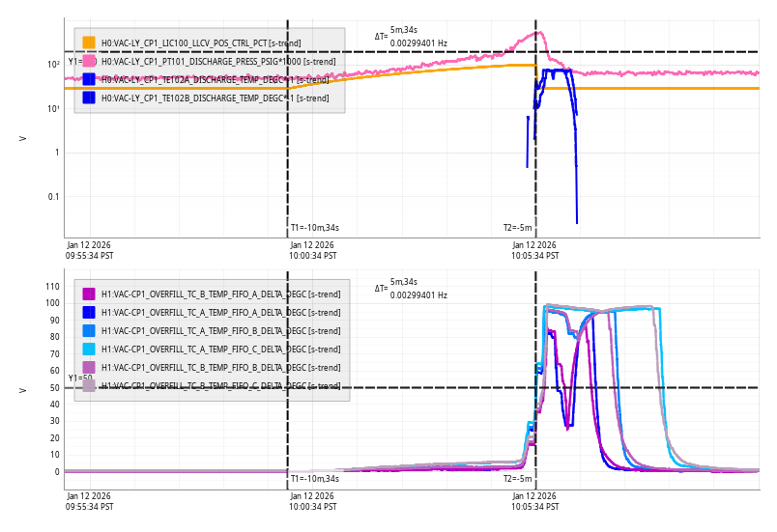This screenshot has width=777, height=532.
Task: Click the blue TE102B_DISCHARGE_TEMP legend swatch
Action: [89, 98]
